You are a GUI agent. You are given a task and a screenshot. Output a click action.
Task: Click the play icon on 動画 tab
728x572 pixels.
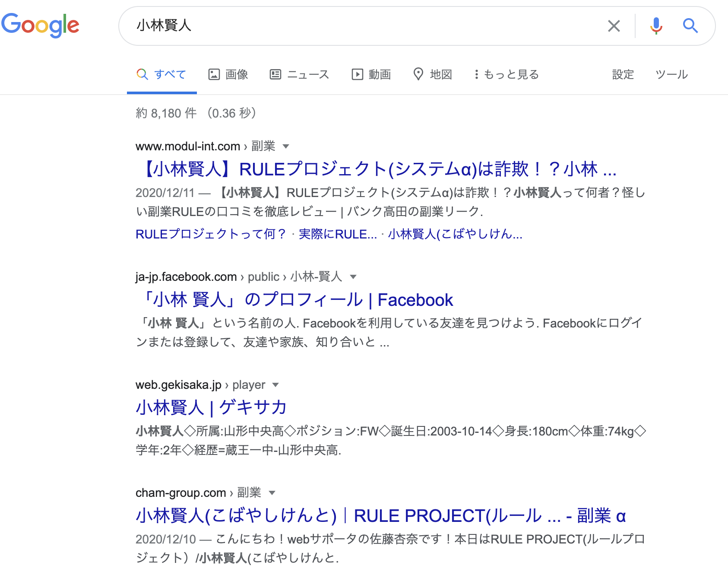pyautogui.click(x=357, y=74)
